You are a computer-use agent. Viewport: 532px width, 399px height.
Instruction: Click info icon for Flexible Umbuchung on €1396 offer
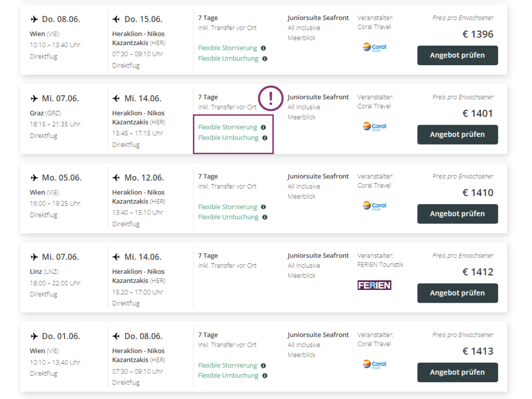265,59
